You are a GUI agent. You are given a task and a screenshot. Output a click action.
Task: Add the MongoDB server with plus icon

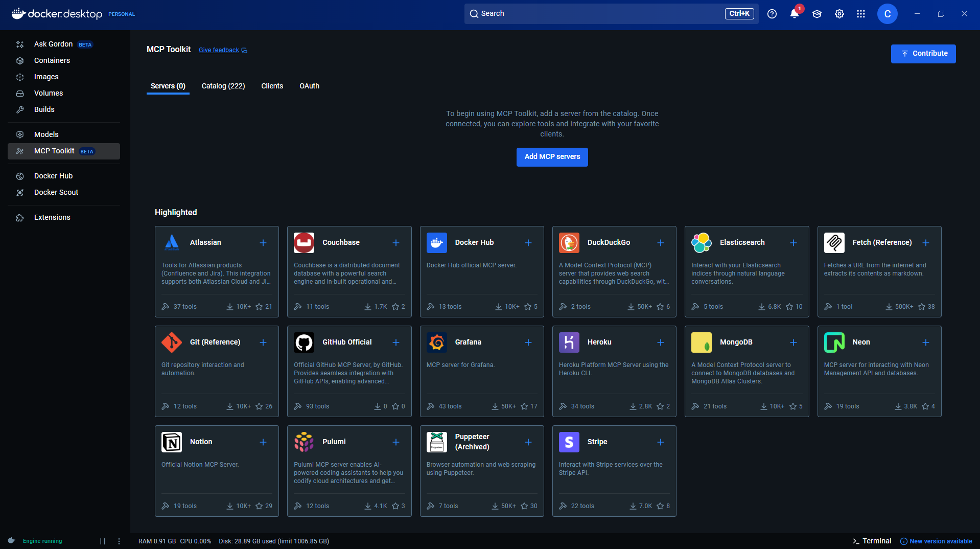pos(794,342)
